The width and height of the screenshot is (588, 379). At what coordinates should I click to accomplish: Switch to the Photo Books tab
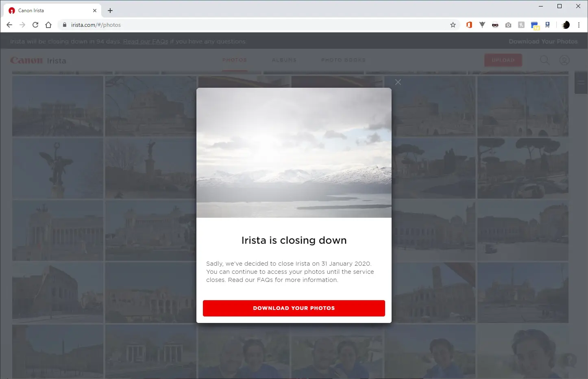pos(343,60)
